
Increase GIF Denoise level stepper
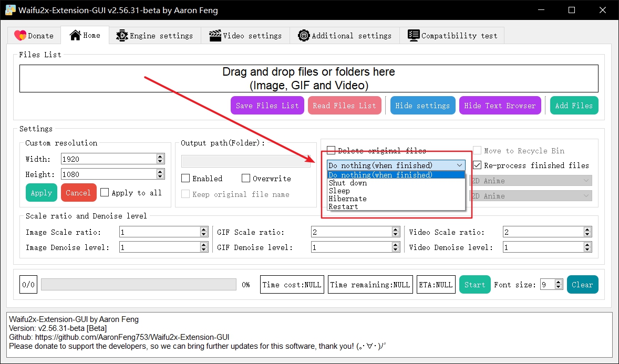(x=396, y=245)
